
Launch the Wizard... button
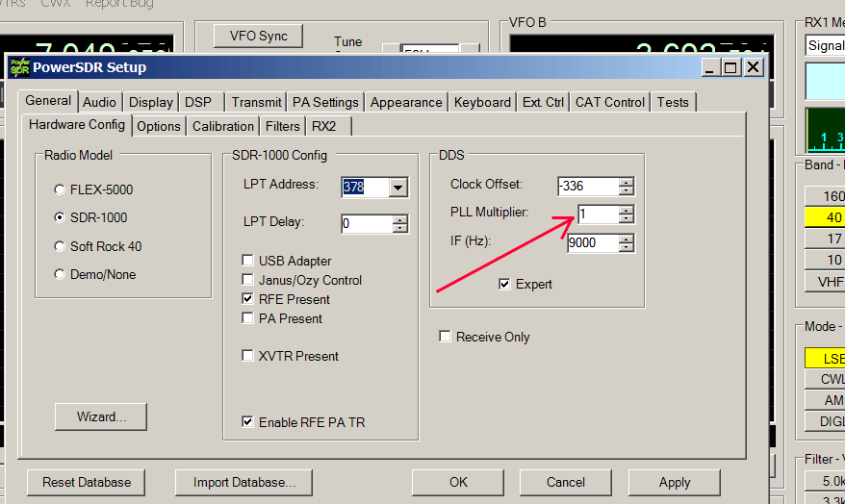pos(100,416)
